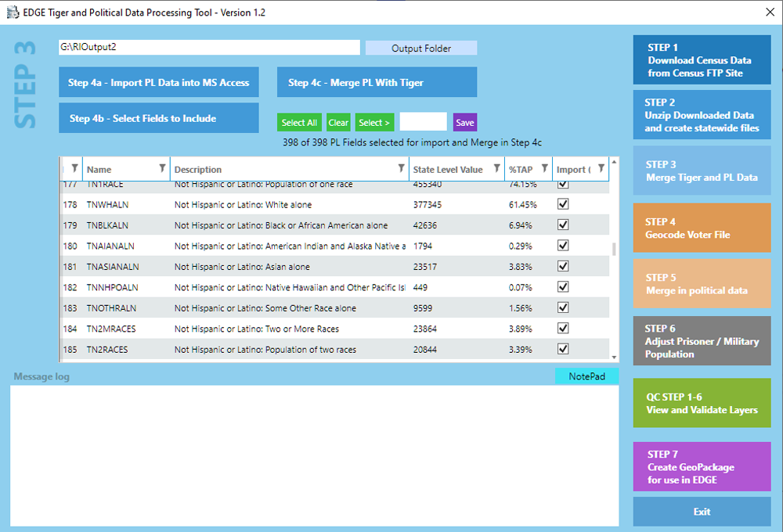This screenshot has height=532, width=783.
Task: Click description 'Not Hispanic or Latino: Asian alone'
Action: coord(242,267)
